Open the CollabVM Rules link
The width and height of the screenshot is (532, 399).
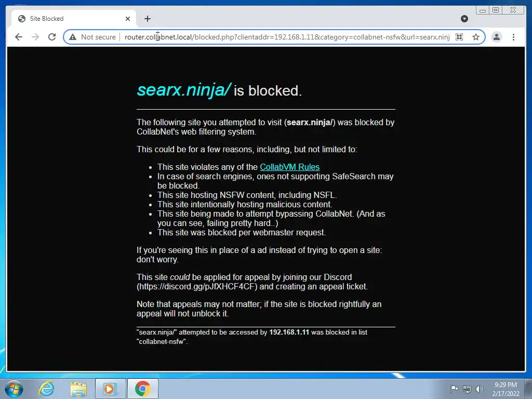click(x=289, y=167)
